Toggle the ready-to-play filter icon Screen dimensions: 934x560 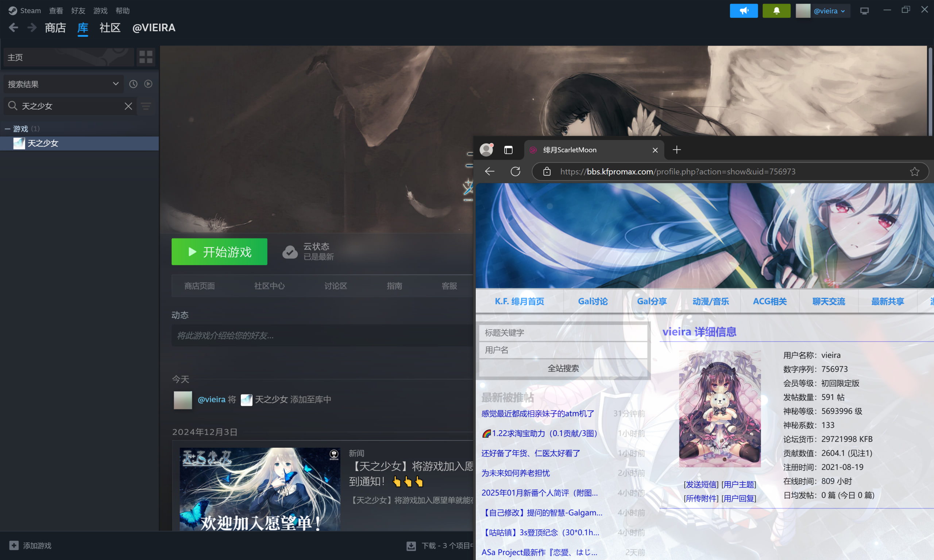coord(148,84)
